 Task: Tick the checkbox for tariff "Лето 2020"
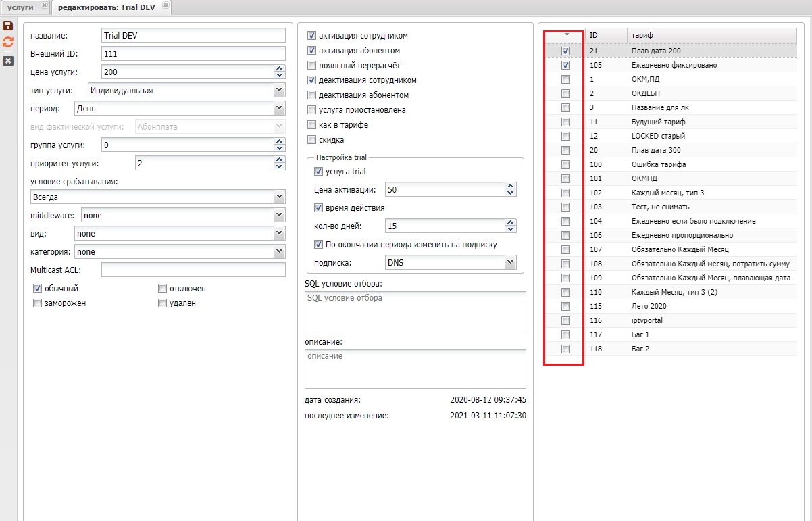[565, 306]
